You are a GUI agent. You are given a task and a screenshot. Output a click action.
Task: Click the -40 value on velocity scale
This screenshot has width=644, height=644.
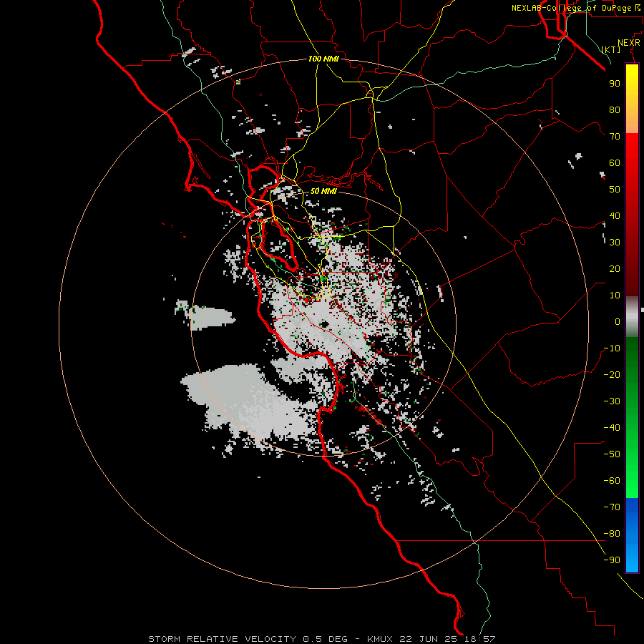click(x=612, y=428)
